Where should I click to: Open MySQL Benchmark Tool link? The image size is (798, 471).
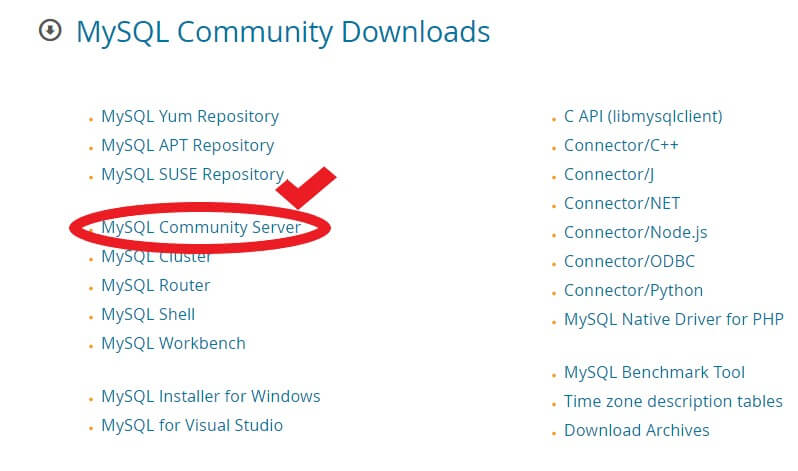(x=654, y=372)
